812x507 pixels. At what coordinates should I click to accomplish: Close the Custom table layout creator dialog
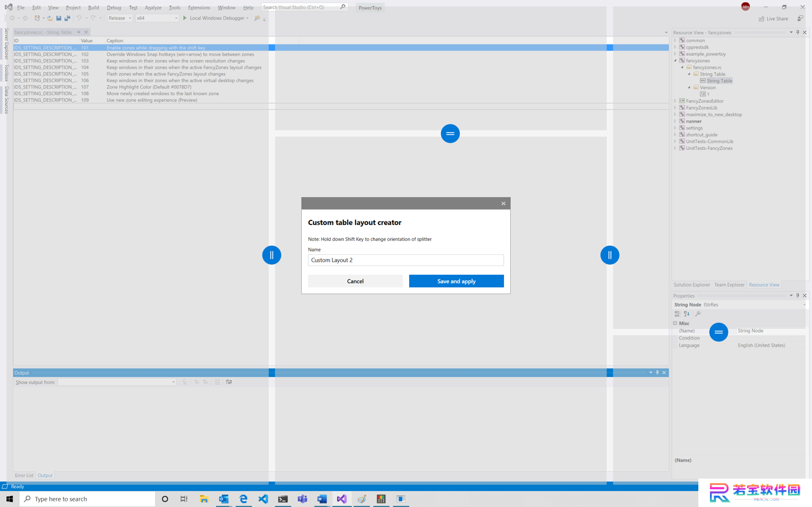coord(503,203)
